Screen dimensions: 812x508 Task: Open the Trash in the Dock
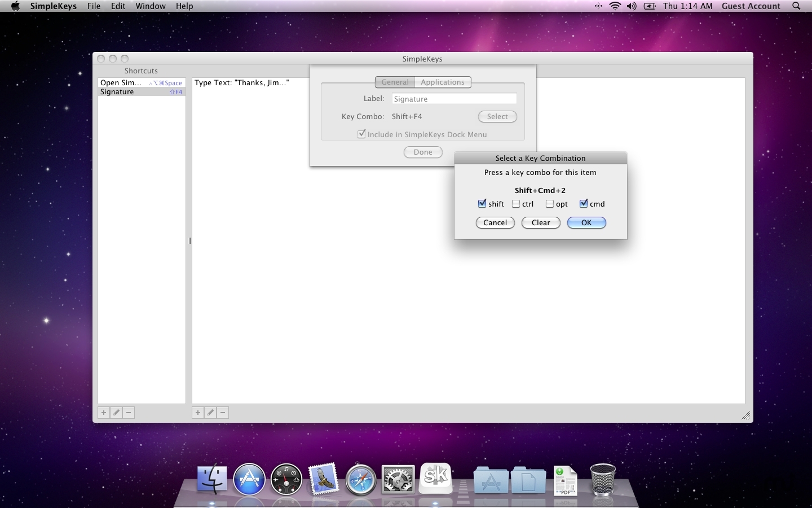(x=602, y=480)
